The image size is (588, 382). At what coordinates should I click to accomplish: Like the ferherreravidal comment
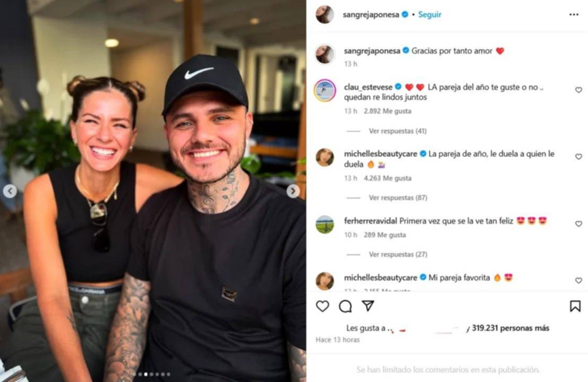(578, 224)
